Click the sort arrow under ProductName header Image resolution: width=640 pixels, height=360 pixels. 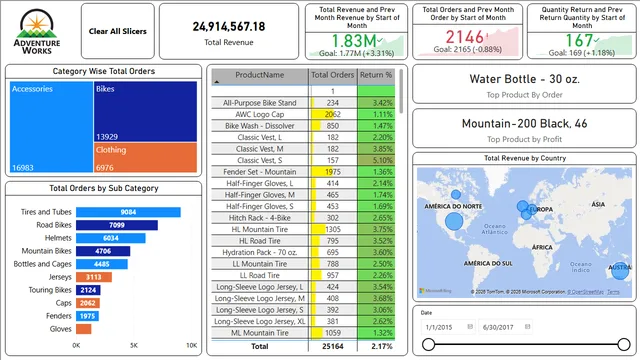tap(217, 82)
